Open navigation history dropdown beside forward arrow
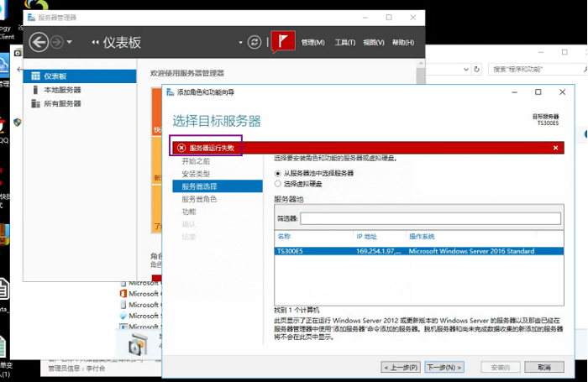This screenshot has width=588, height=382. [x=70, y=42]
